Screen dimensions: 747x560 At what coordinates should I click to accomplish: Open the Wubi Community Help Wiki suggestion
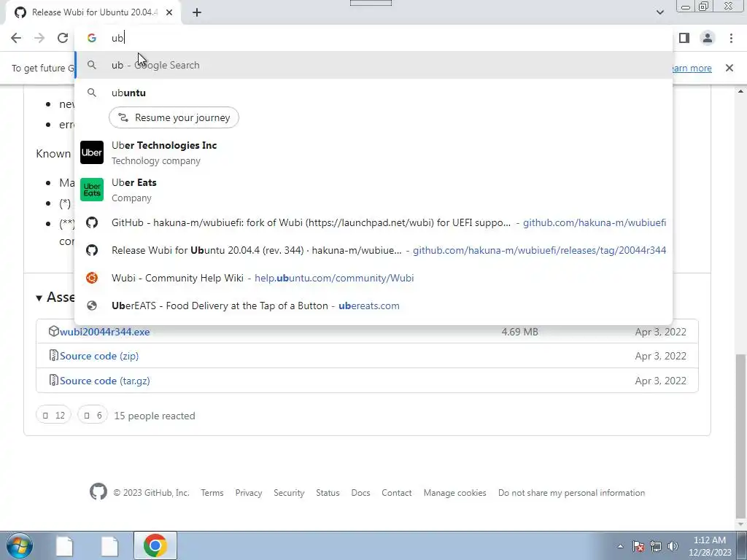point(374,278)
